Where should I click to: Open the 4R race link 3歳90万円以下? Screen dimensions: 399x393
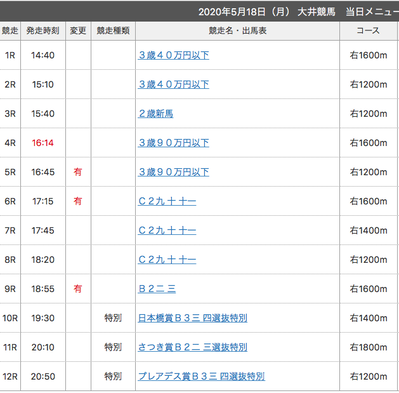[x=174, y=143]
